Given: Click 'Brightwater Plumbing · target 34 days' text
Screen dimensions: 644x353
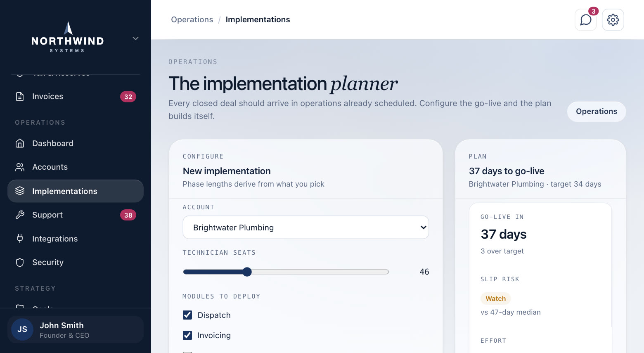Looking at the screenshot, I should (x=535, y=184).
